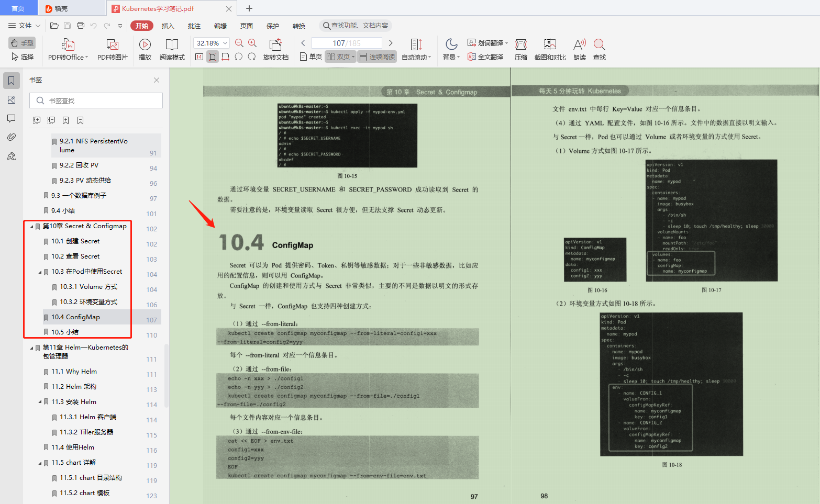
Task: Toggle 连续阅读 continuous reading
Action: point(377,57)
